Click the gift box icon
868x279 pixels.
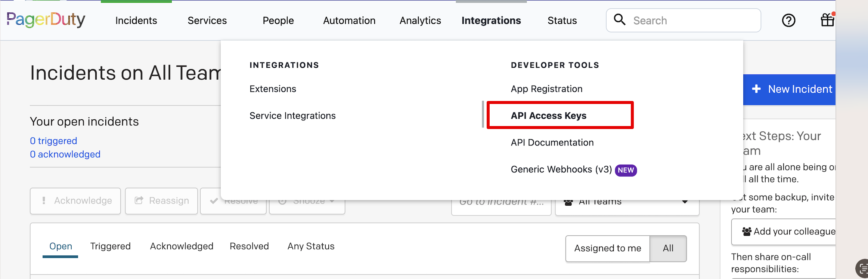[827, 20]
